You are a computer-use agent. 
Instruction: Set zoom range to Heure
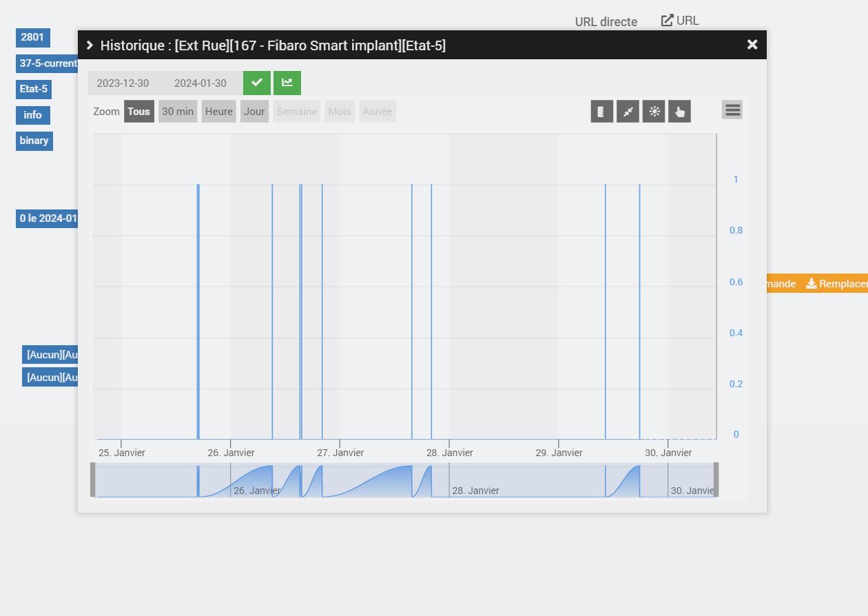pos(219,112)
